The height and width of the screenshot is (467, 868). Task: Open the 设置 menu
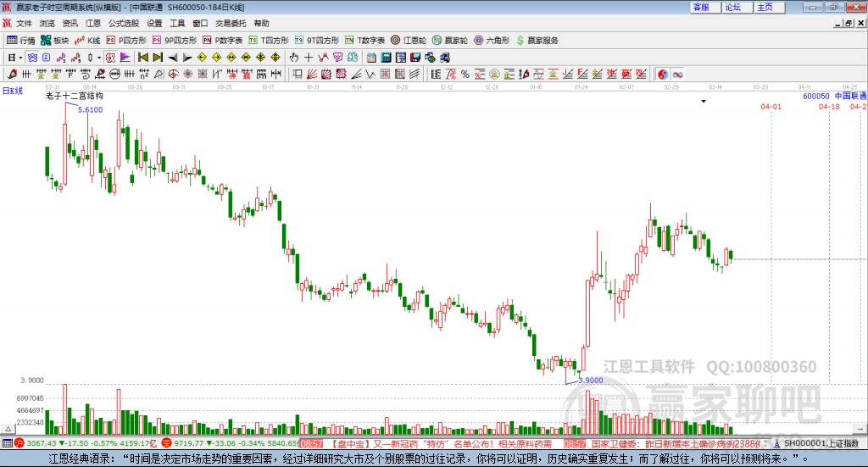(x=154, y=23)
